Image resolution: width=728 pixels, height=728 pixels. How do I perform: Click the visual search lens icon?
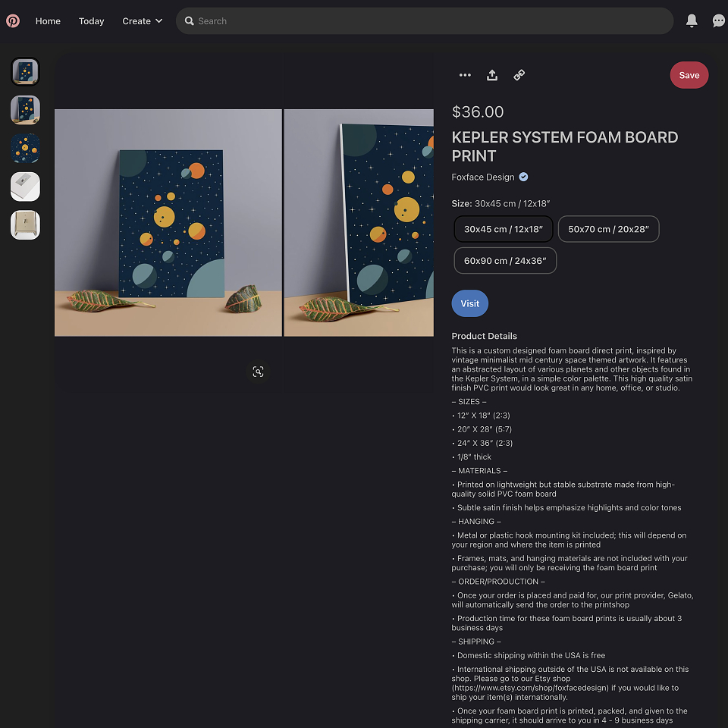click(x=258, y=372)
